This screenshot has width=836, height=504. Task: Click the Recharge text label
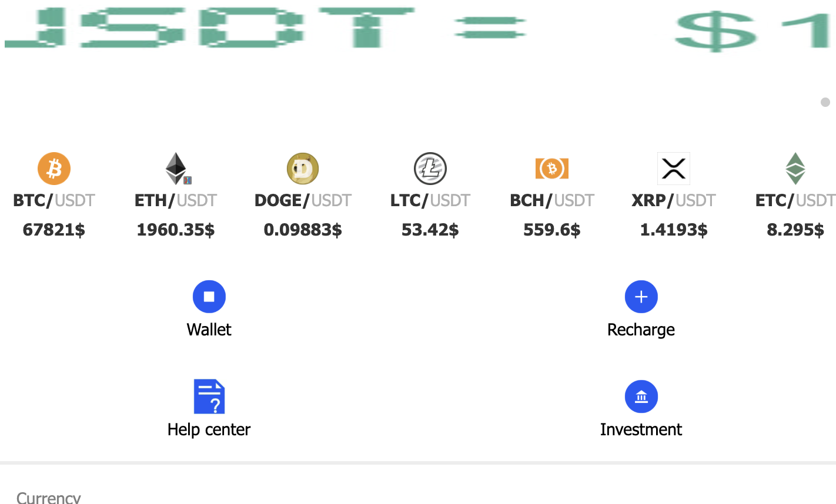641,330
